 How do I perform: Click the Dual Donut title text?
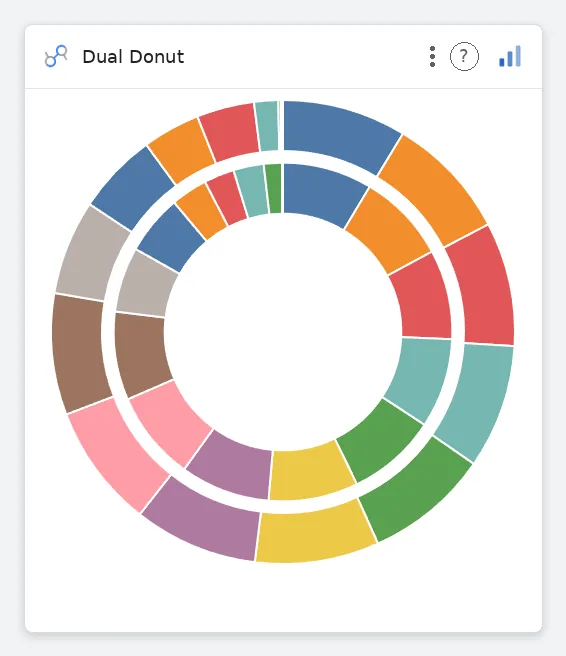point(133,57)
